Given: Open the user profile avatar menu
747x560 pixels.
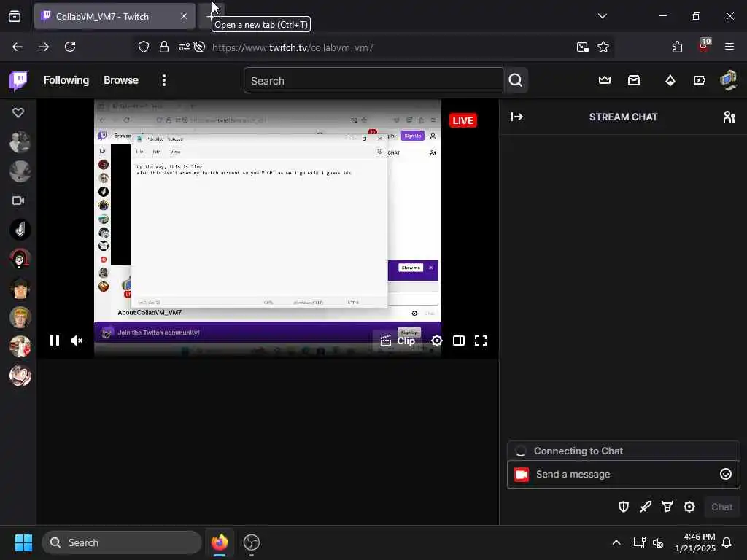Looking at the screenshot, I should 729,80.
